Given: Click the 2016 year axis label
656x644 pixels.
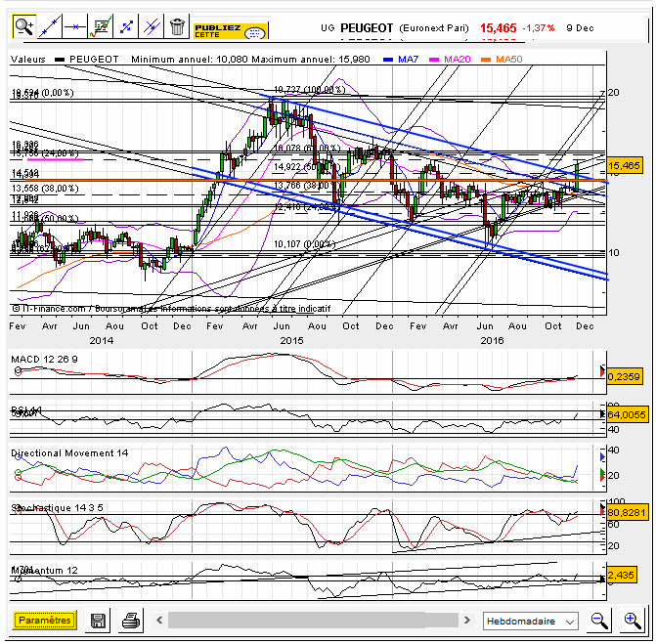Looking at the screenshot, I should pyautogui.click(x=492, y=341).
